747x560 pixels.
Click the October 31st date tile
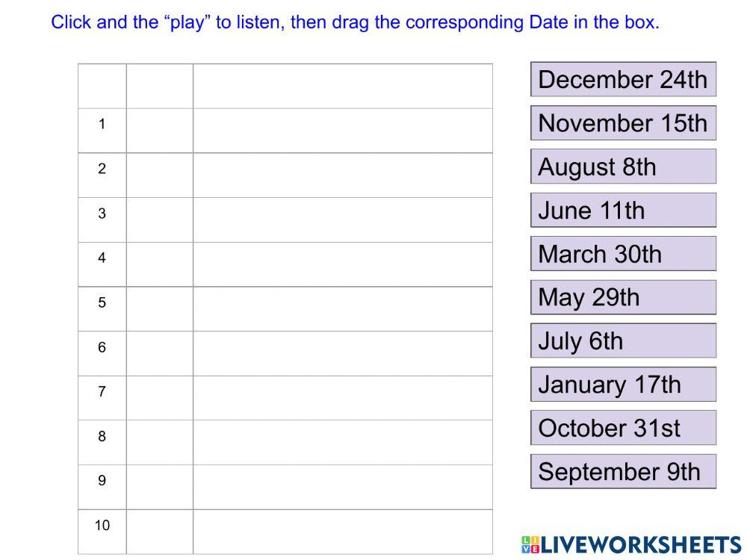pyautogui.click(x=623, y=428)
